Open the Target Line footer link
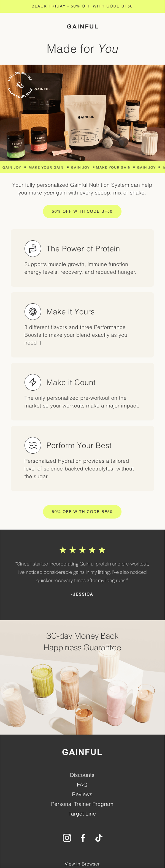This screenshot has height=868, width=165. click(82, 814)
